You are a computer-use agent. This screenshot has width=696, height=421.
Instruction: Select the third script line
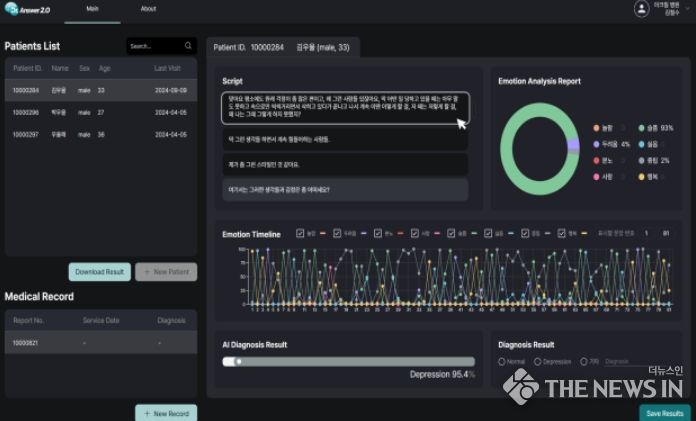point(345,165)
